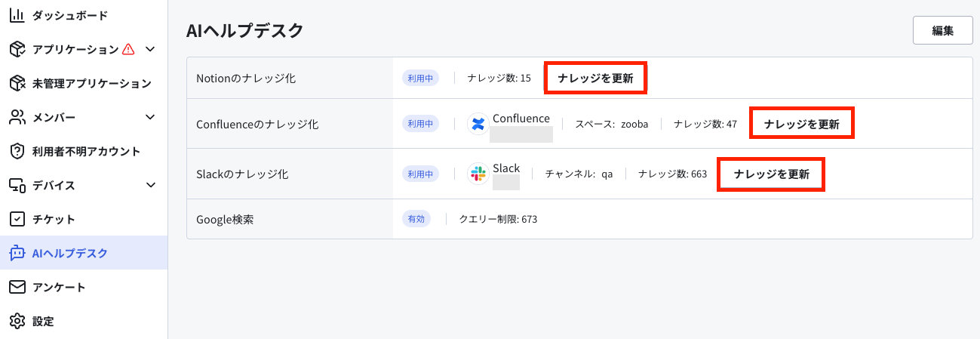Click 有効 badge in Google検索 row
Image resolution: width=980 pixels, height=339 pixels.
(x=416, y=219)
